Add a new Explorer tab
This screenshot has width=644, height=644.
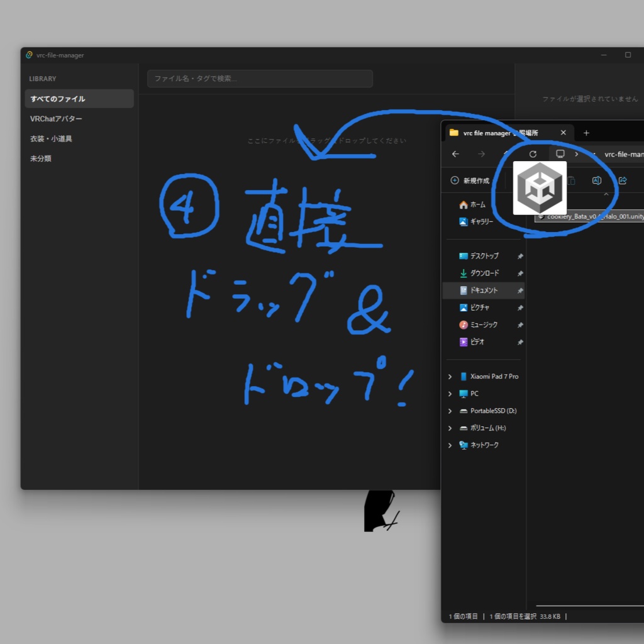coord(587,133)
